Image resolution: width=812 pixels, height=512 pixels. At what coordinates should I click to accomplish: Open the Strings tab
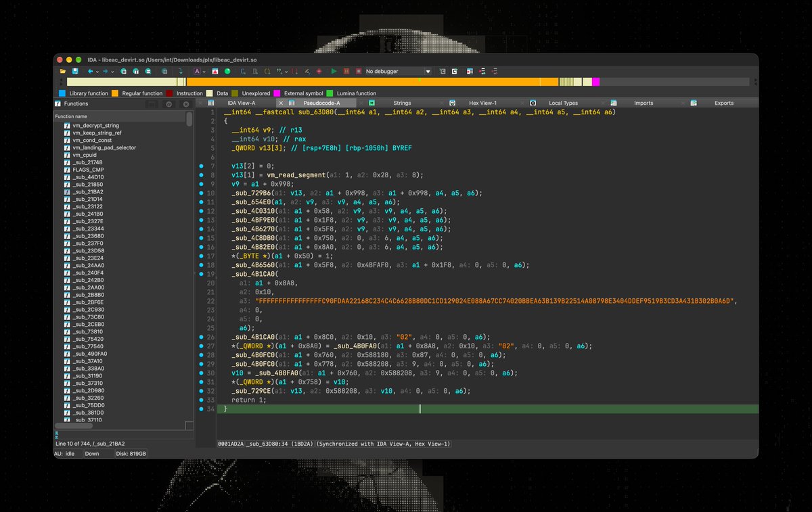pyautogui.click(x=402, y=103)
